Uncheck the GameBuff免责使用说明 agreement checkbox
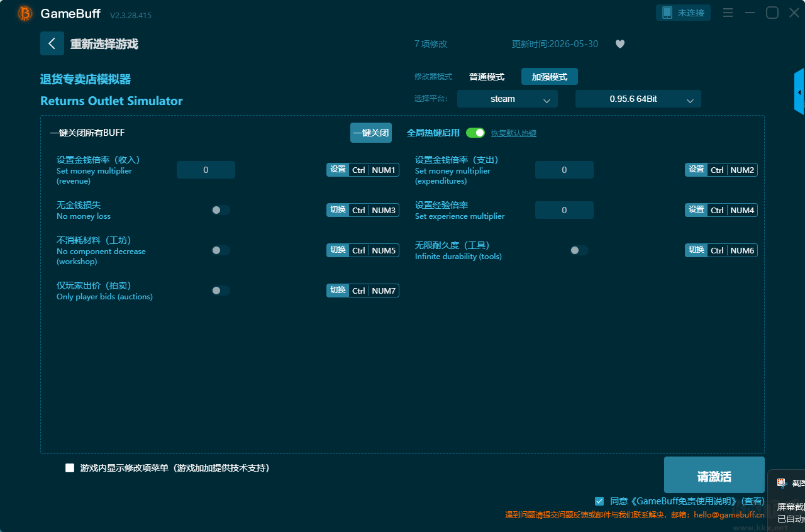 pos(599,501)
